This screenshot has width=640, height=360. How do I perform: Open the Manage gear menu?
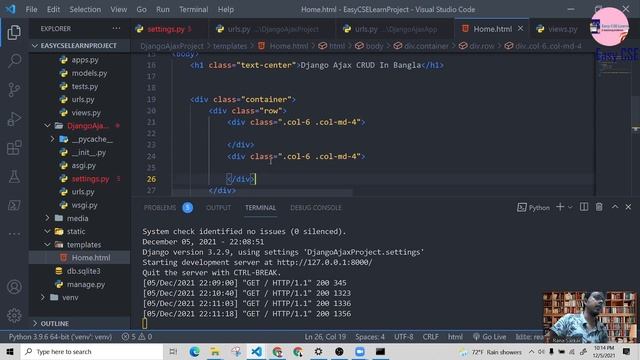coord(14,315)
